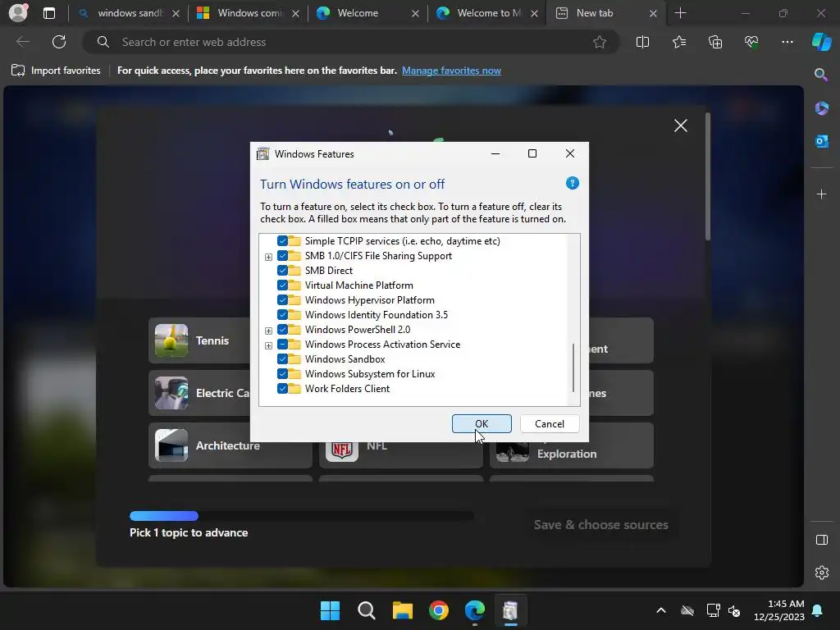Toggle Windows Subsystem for Linux checkbox
The height and width of the screenshot is (630, 840).
coord(282,374)
